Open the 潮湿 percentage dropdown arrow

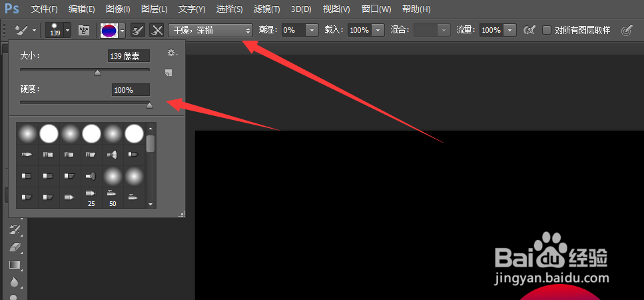coord(312,30)
